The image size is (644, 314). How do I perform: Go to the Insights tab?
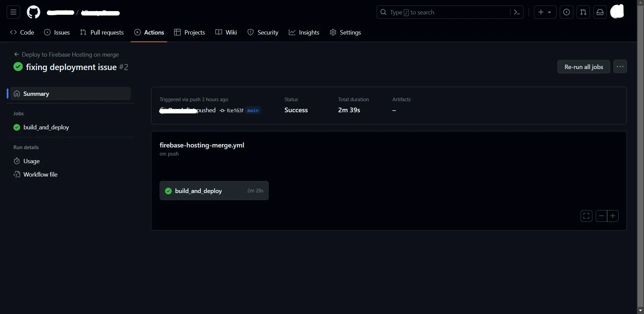(304, 33)
